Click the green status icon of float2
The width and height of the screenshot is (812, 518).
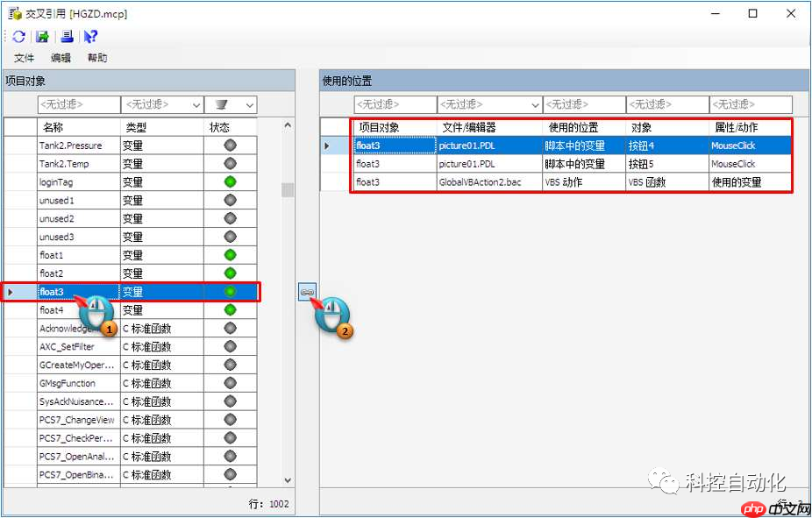230,273
